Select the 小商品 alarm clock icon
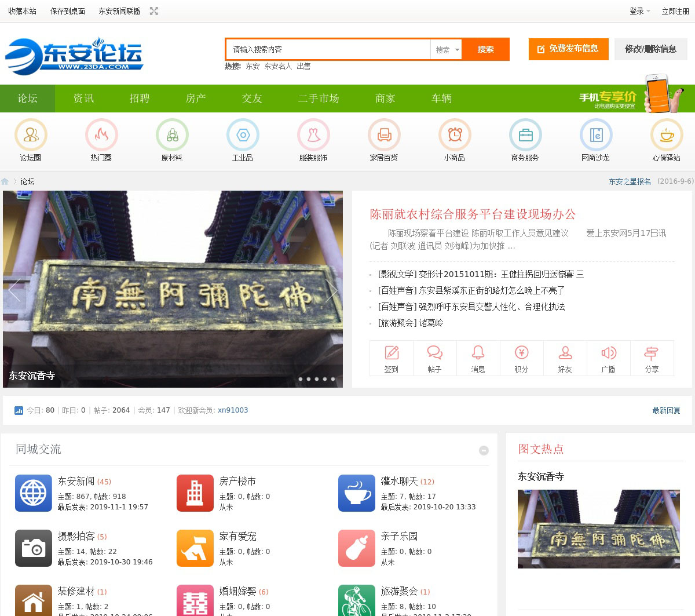 (455, 135)
